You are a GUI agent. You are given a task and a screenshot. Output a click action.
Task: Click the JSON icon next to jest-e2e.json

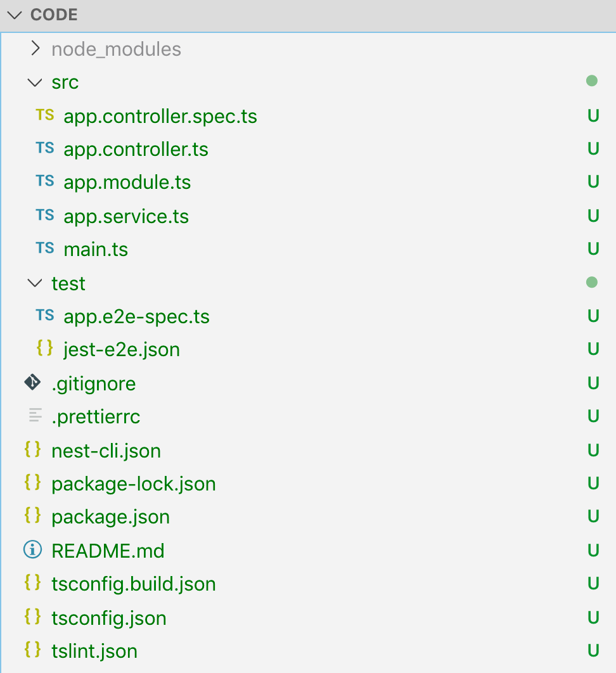(x=44, y=348)
